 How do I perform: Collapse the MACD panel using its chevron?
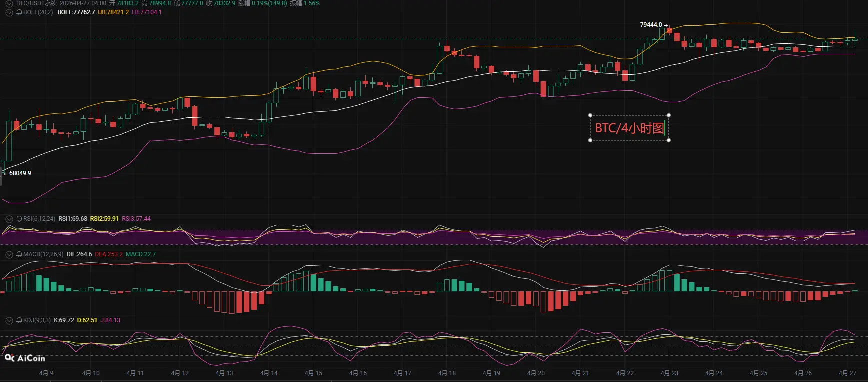pos(9,254)
